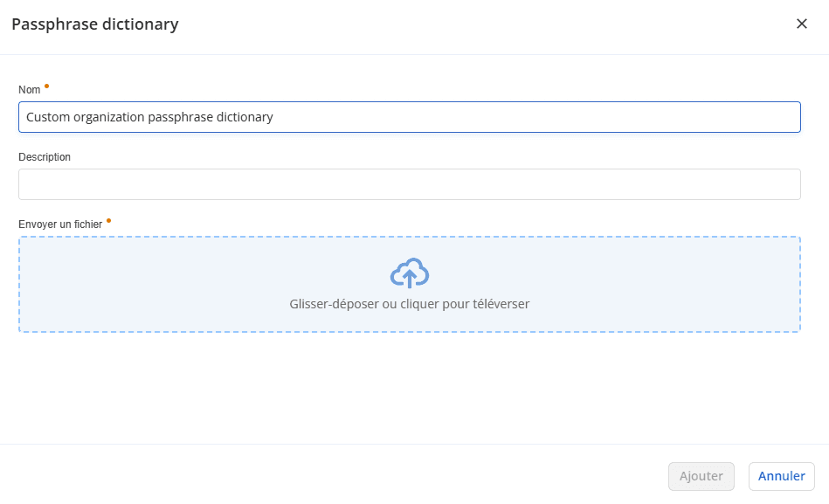This screenshot has width=829, height=504.
Task: Click the "Envoyer un fichier" label
Action: pos(60,224)
